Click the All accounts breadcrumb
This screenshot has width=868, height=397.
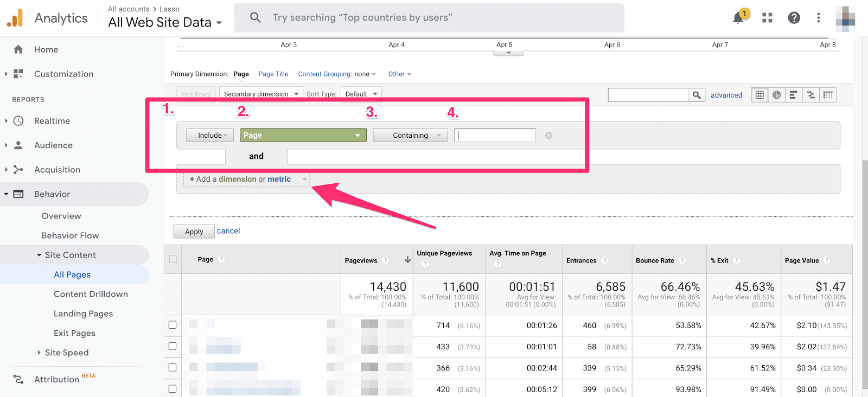pyautogui.click(x=129, y=9)
